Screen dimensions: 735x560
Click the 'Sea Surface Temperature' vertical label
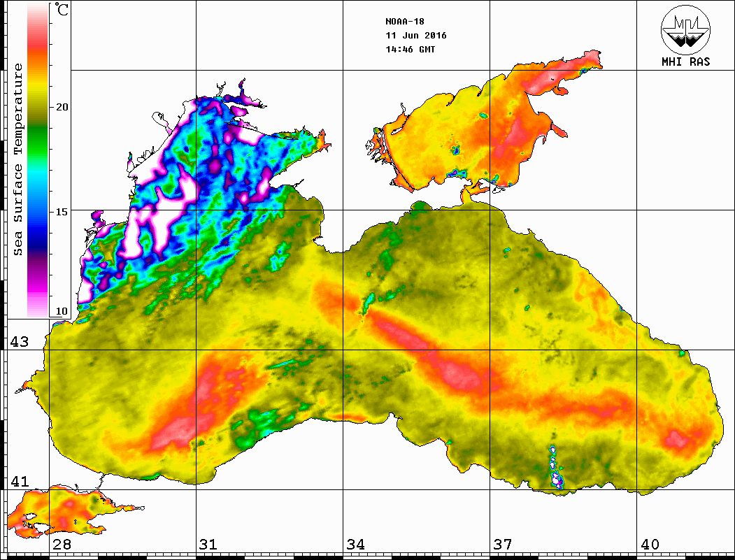(17, 159)
